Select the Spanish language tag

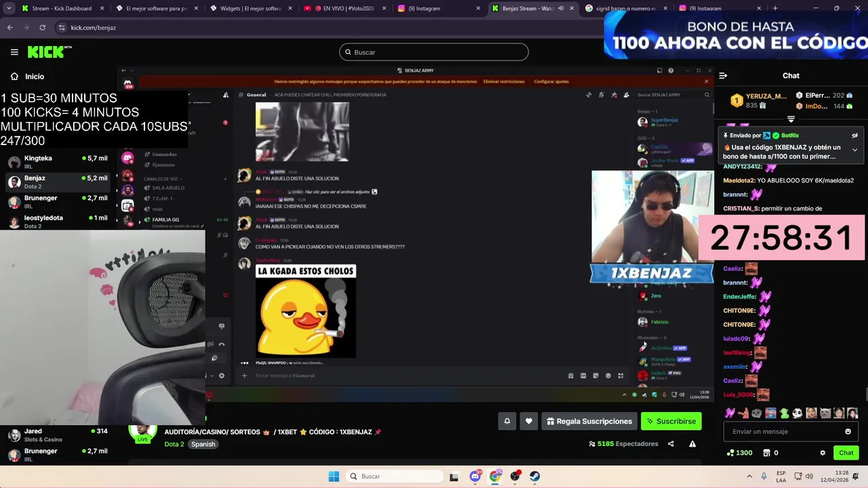pyautogui.click(x=203, y=445)
